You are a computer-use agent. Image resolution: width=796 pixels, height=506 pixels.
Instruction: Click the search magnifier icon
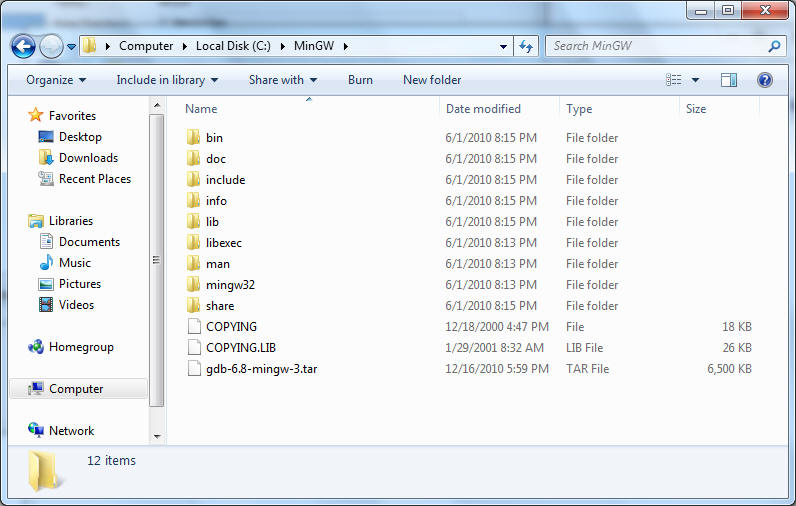click(x=774, y=46)
